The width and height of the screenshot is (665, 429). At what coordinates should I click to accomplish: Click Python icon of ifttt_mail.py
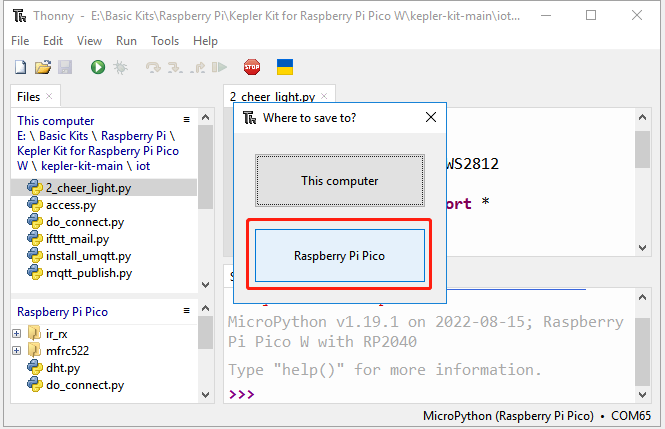point(35,239)
